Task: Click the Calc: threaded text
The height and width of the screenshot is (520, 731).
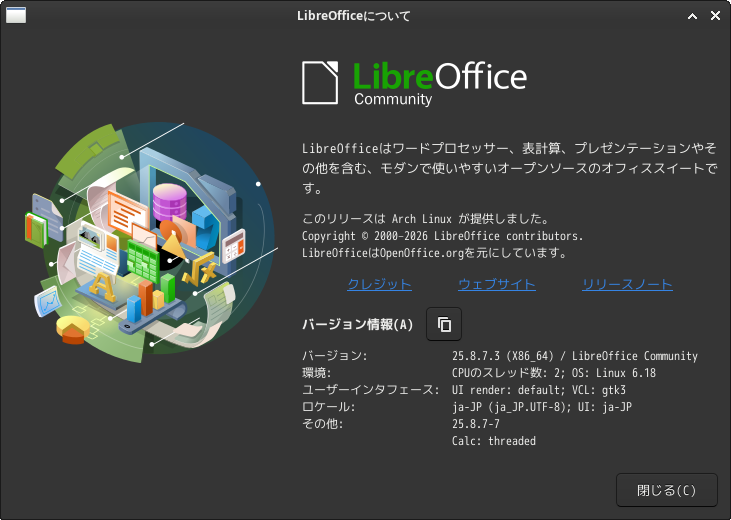Action: tap(494, 441)
